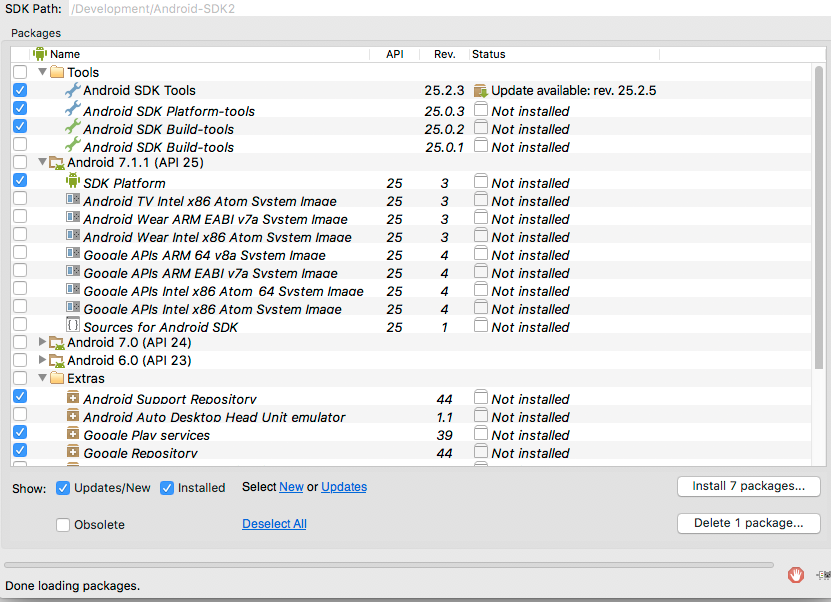Click the loading progress bar
Image resolution: width=831 pixels, height=602 pixels.
coord(389,565)
